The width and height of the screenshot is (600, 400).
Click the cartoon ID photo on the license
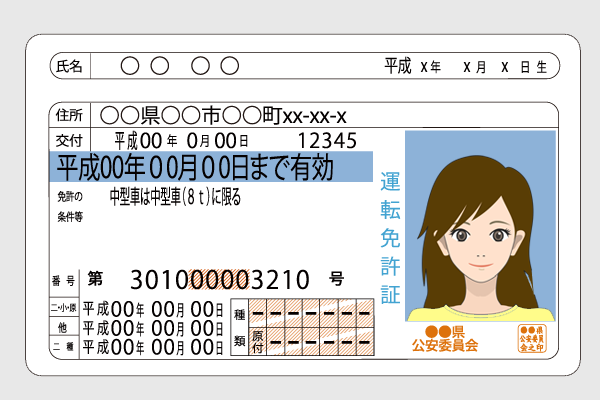(x=479, y=225)
